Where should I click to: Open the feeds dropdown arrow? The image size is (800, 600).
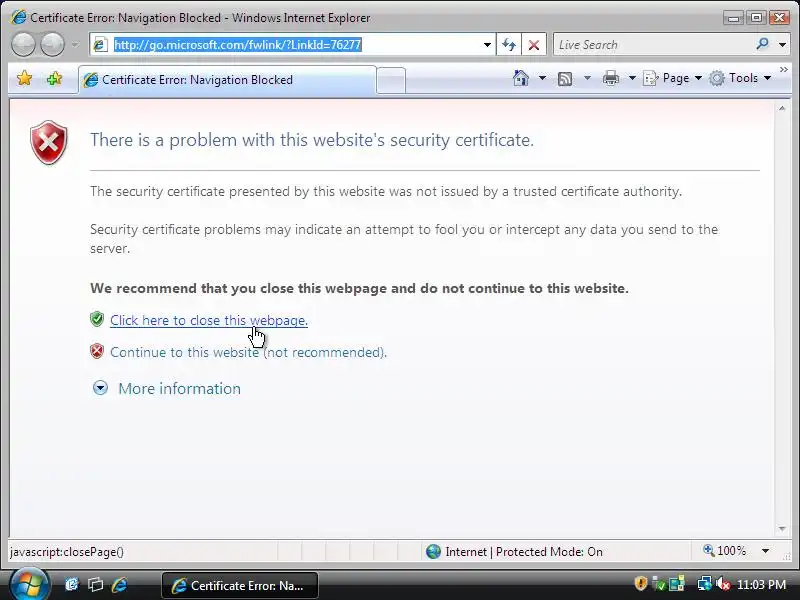tap(587, 78)
